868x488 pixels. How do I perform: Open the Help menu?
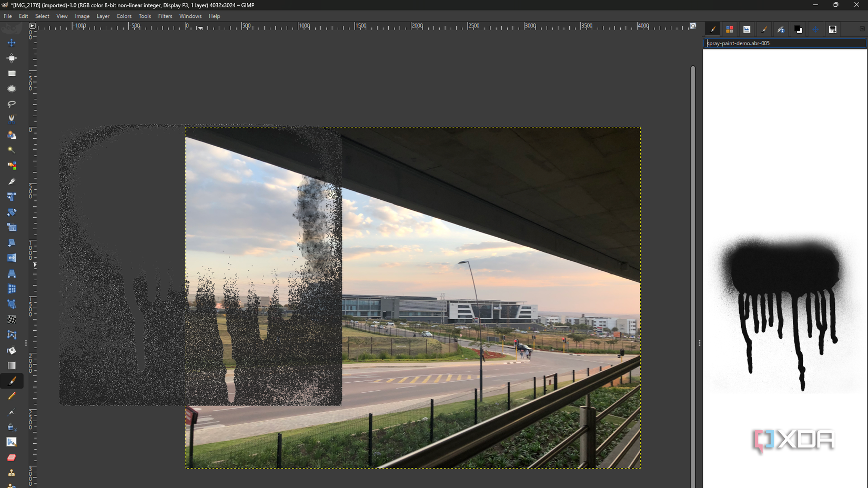click(215, 16)
